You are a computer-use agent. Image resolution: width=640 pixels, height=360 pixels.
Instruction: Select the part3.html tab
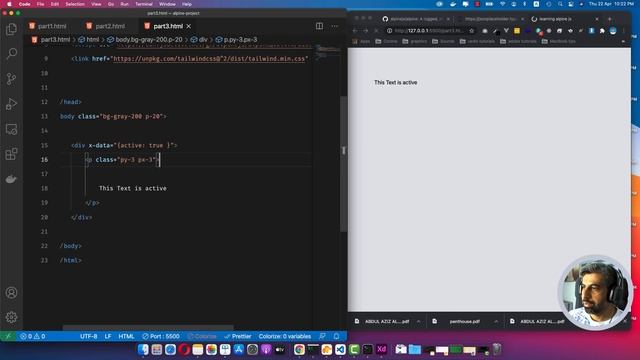pyautogui.click(x=168, y=26)
